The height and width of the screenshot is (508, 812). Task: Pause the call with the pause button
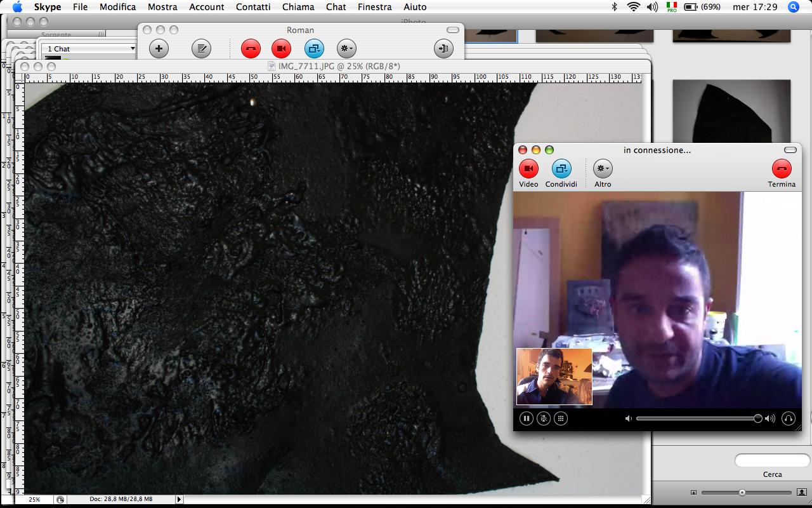(527, 418)
